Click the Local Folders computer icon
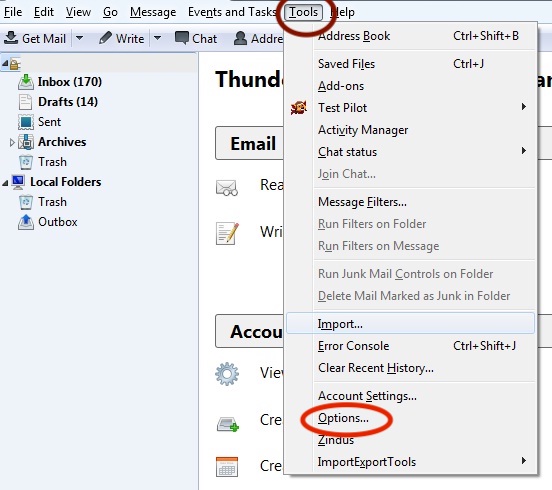The image size is (552, 490). (x=18, y=182)
